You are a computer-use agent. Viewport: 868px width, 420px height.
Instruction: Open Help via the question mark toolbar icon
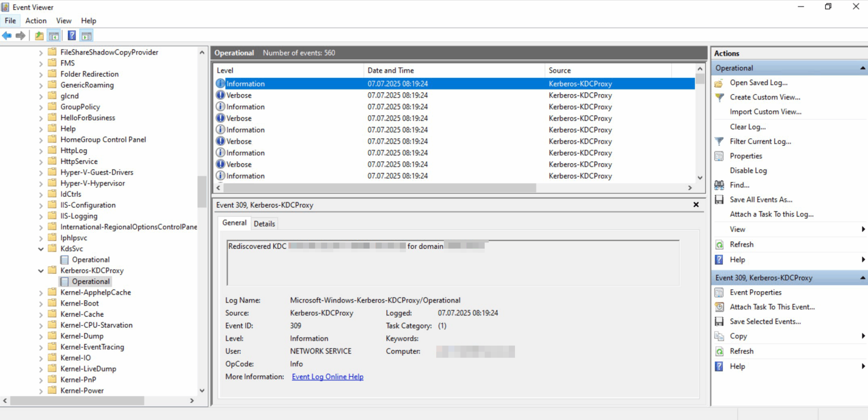tap(72, 35)
